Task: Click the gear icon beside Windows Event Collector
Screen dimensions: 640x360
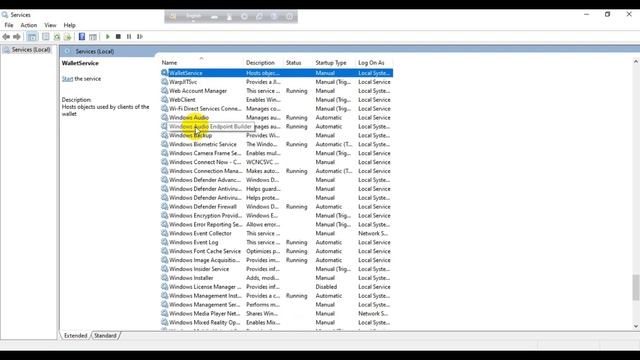Action: coord(164,233)
